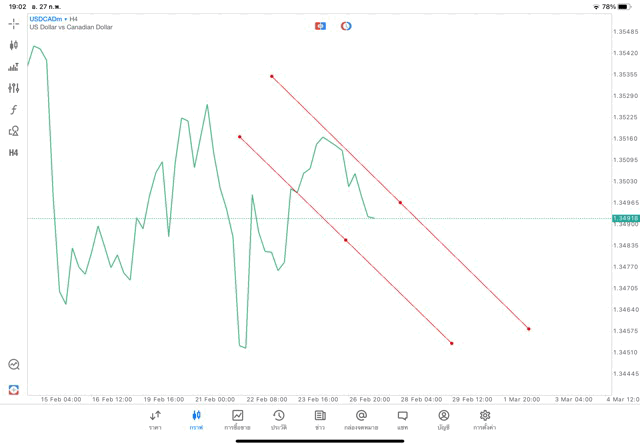
Task: Tap the one-click trading buy/sell icon
Action: (x=320, y=26)
